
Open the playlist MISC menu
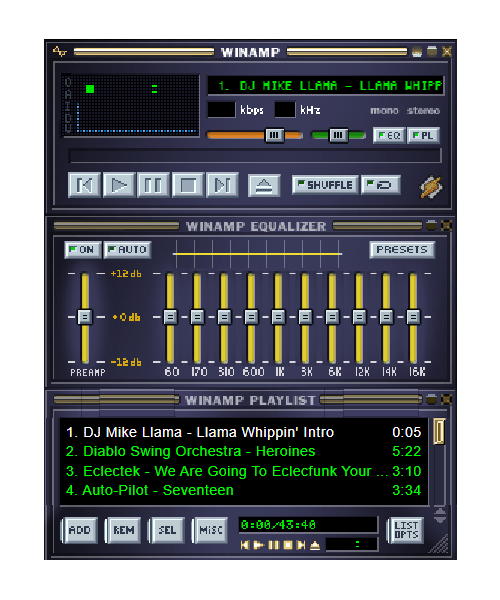pyautogui.click(x=211, y=530)
